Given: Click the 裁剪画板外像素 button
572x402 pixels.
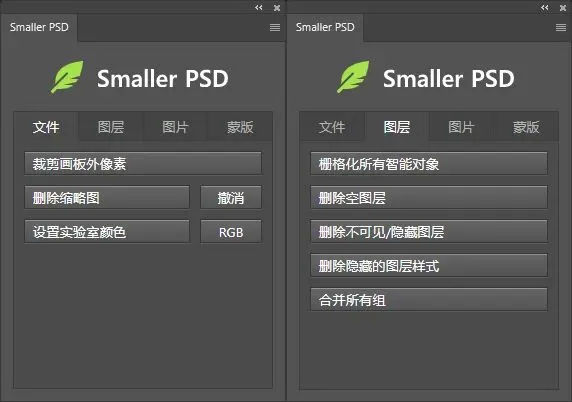Looking at the screenshot, I should point(143,163).
